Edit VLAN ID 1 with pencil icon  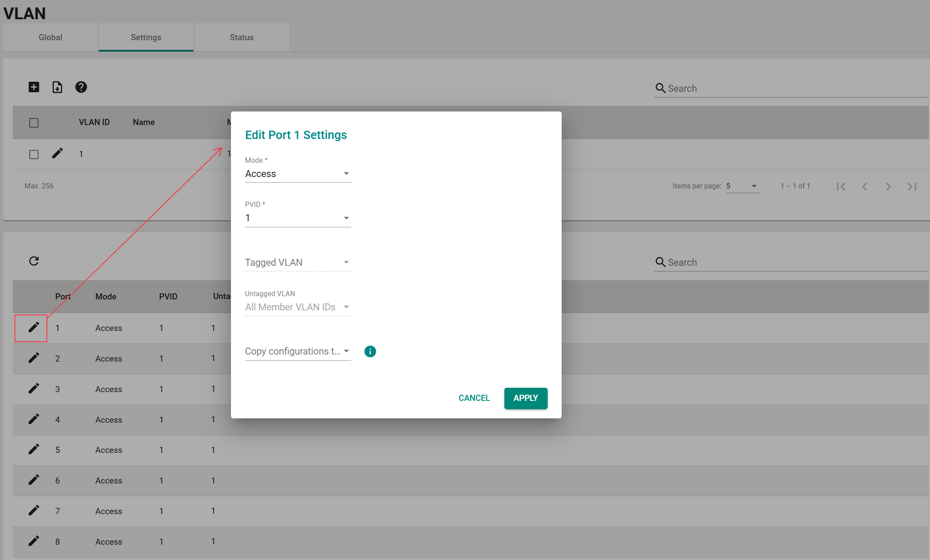(x=57, y=153)
